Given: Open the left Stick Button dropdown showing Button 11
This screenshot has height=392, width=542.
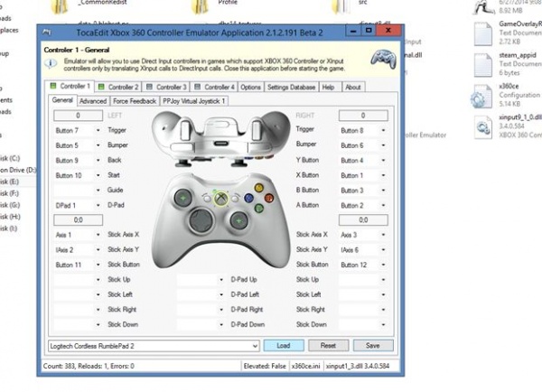Looking at the screenshot, I should (x=78, y=265).
